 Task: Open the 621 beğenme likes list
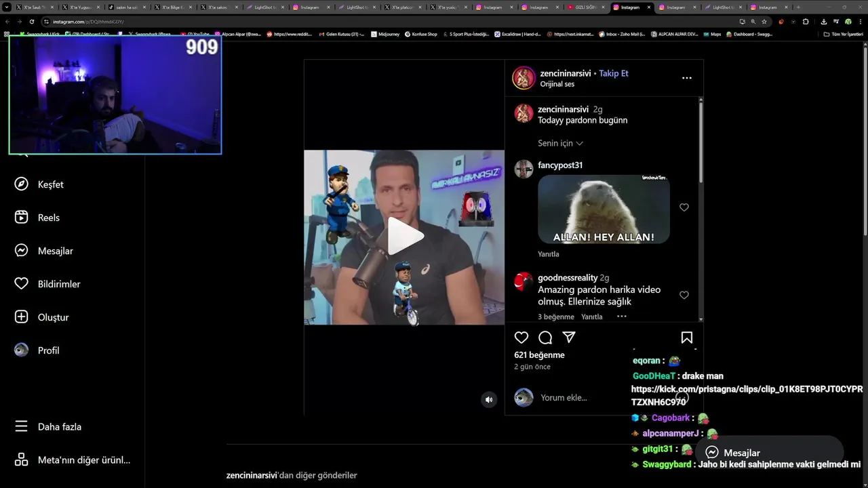click(539, 355)
